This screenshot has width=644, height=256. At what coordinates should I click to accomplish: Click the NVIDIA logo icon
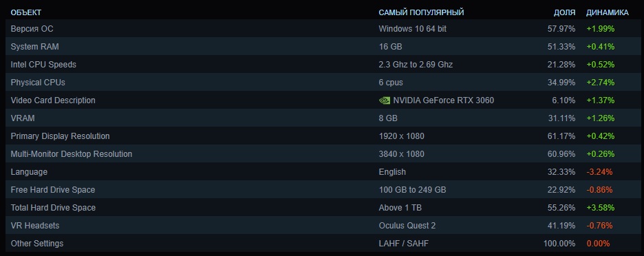pos(384,100)
